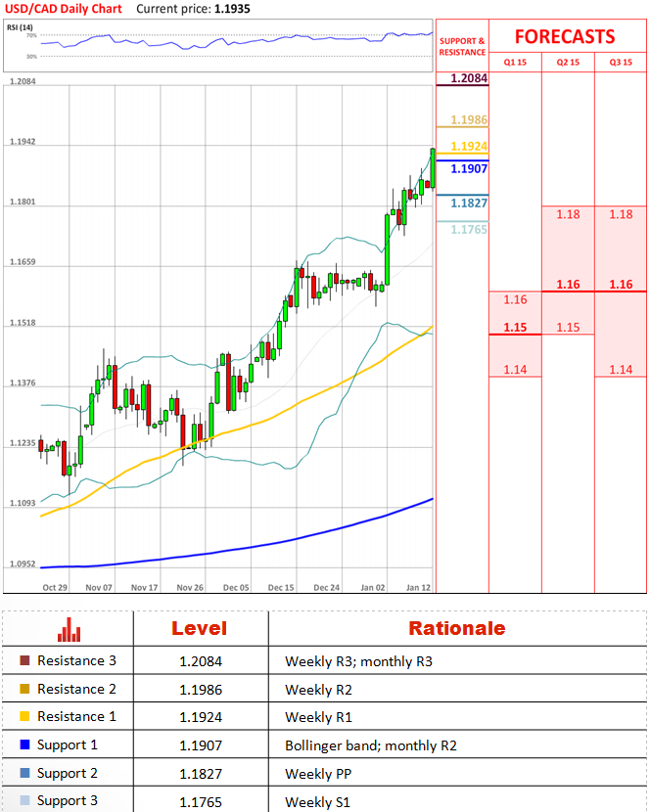
Task: Click the Q1 15 forecast value 1.14
Action: coord(515,369)
